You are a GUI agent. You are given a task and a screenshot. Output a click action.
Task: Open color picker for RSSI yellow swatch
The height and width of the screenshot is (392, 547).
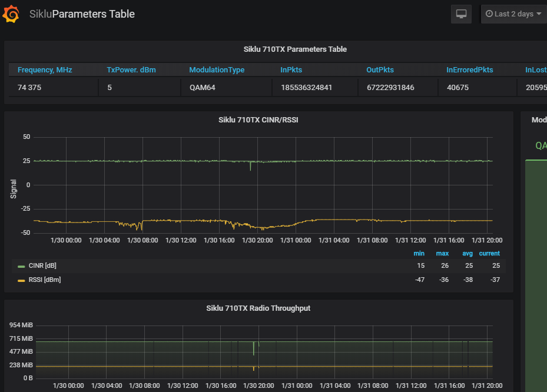pos(21,280)
